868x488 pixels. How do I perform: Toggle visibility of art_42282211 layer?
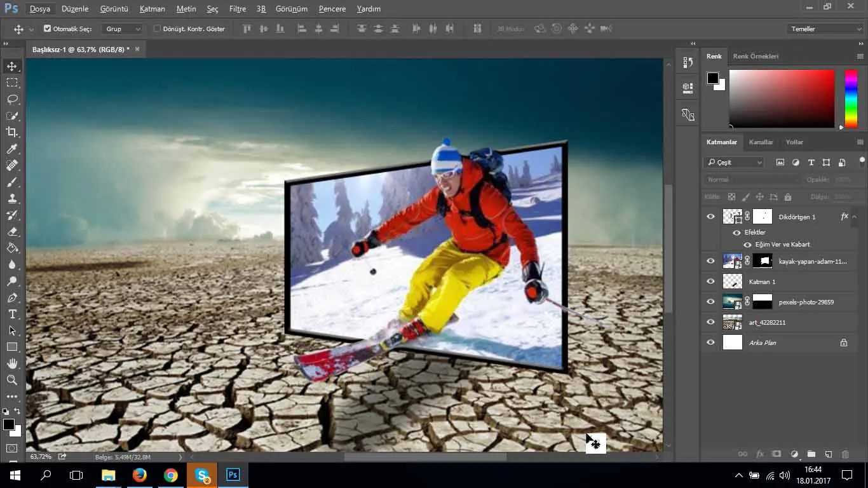(x=710, y=322)
